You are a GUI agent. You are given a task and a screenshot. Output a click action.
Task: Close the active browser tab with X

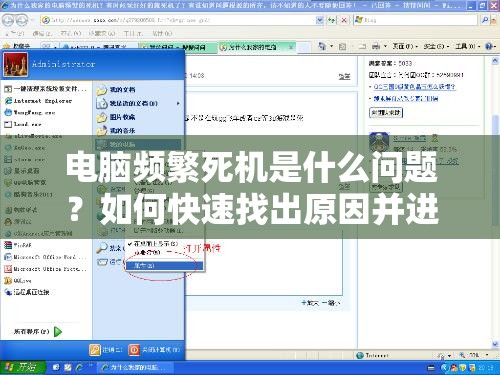[x=291, y=47]
